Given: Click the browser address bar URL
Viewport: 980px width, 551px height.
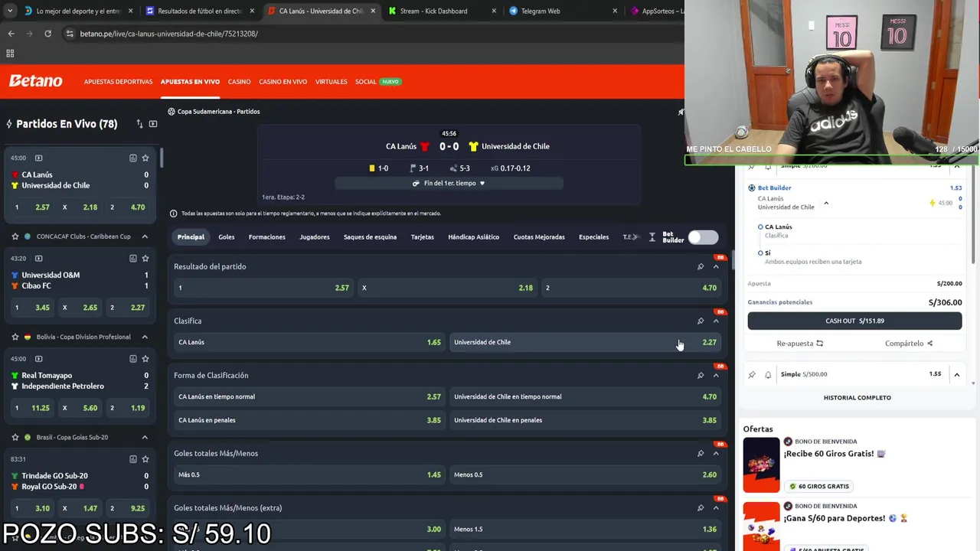Looking at the screenshot, I should click(x=169, y=34).
